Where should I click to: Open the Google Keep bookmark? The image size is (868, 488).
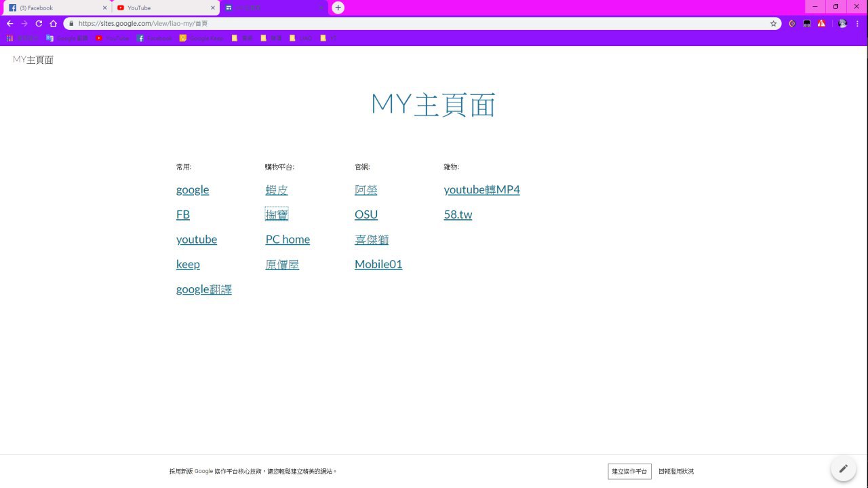(x=201, y=38)
